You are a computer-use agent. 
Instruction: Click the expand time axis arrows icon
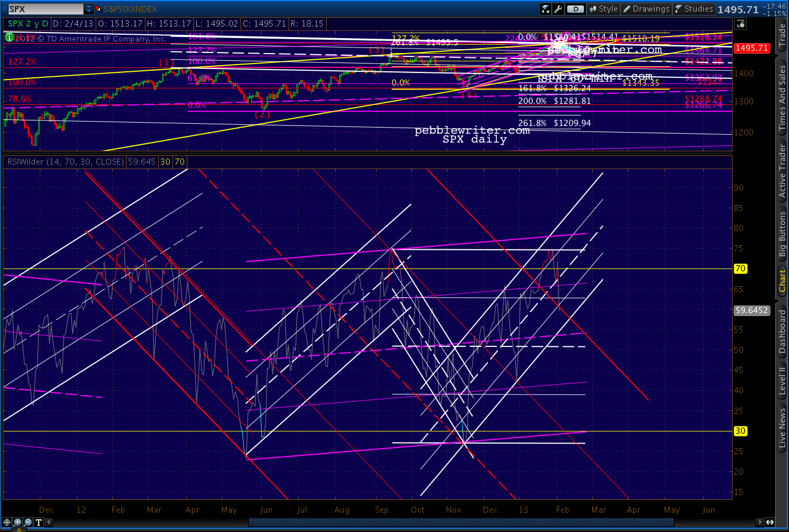[770, 522]
